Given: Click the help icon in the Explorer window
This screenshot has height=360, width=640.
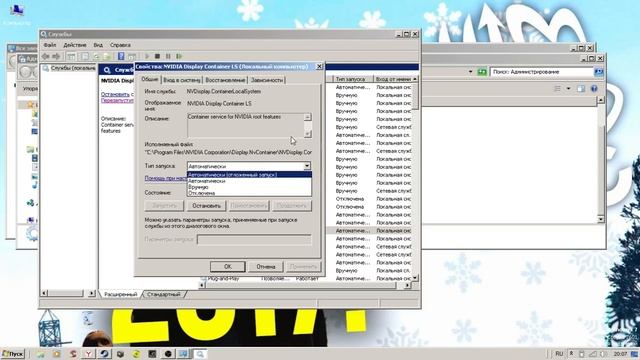Looking at the screenshot, I should [594, 89].
